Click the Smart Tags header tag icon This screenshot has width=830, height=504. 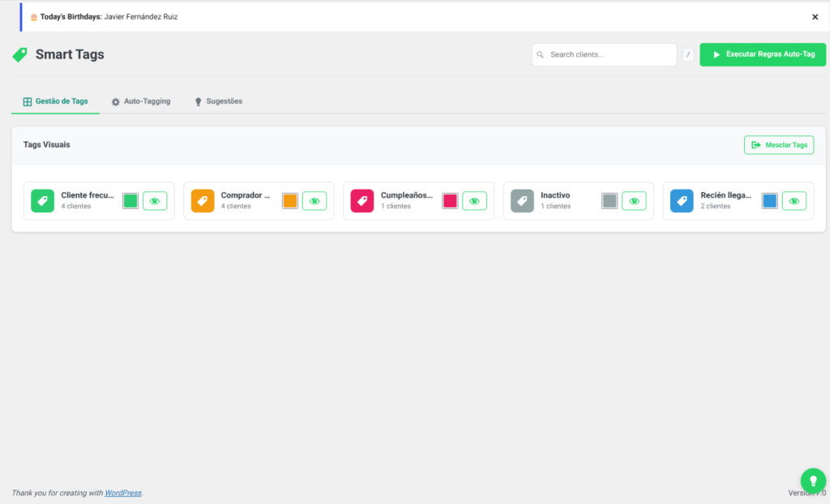pos(20,54)
